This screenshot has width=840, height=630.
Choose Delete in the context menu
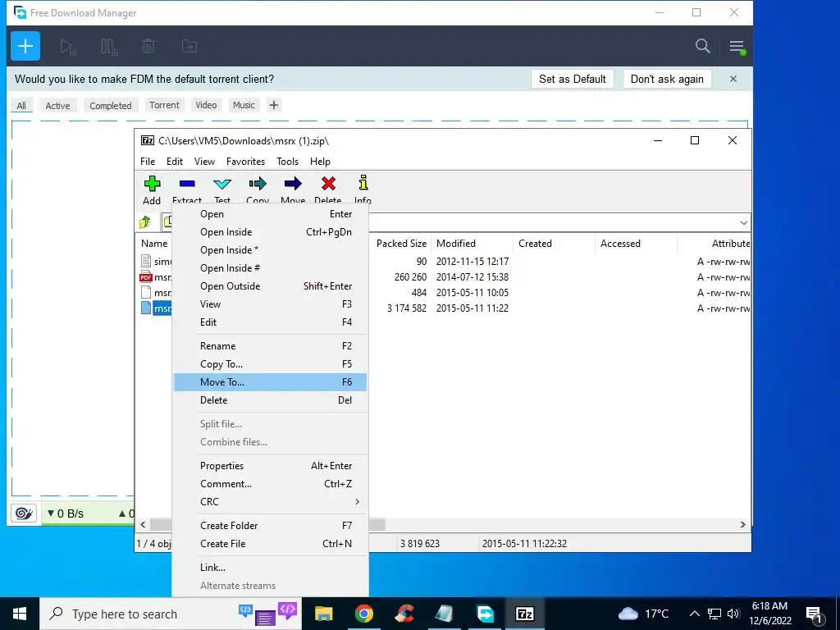(x=270, y=400)
